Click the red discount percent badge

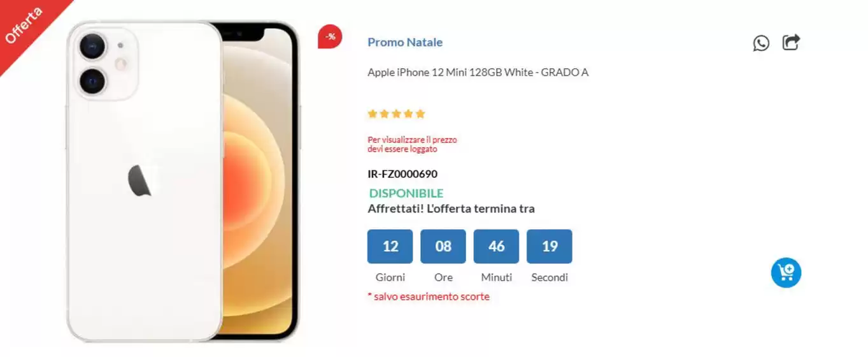coord(330,36)
